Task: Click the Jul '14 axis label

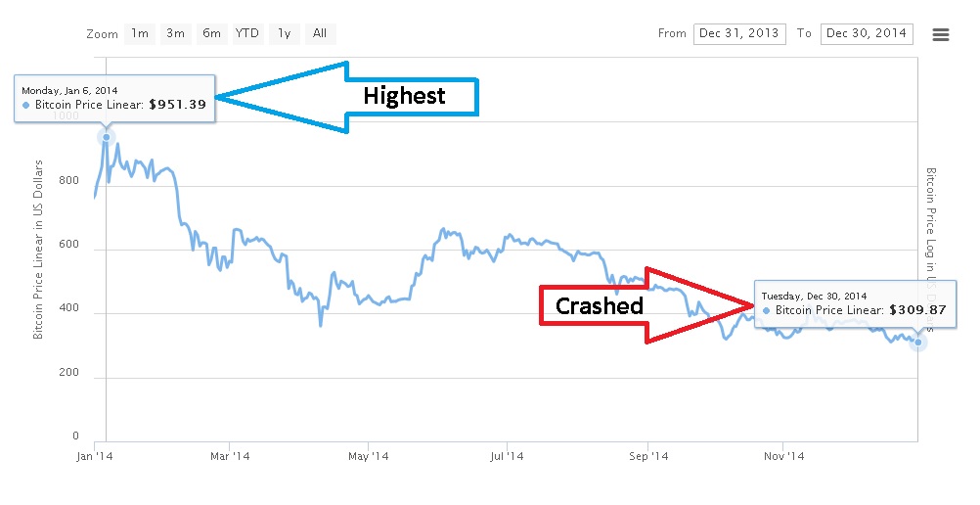Action: [x=507, y=456]
